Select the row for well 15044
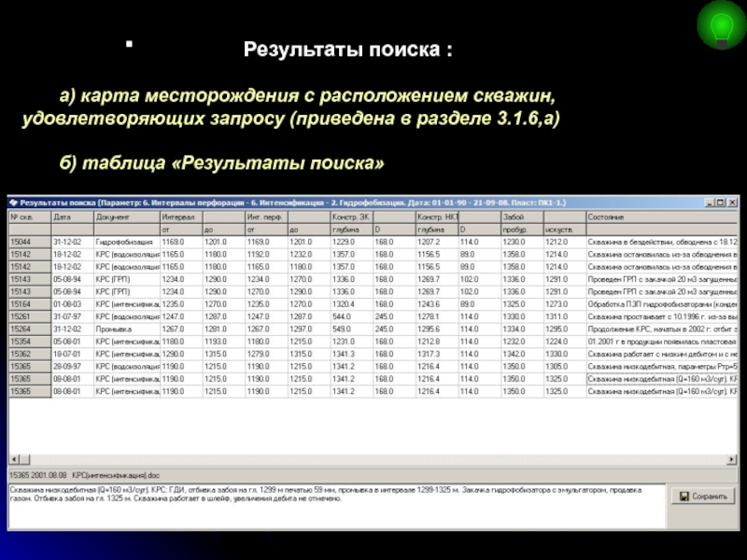Screen dimensions: 747x560 pos(29,241)
